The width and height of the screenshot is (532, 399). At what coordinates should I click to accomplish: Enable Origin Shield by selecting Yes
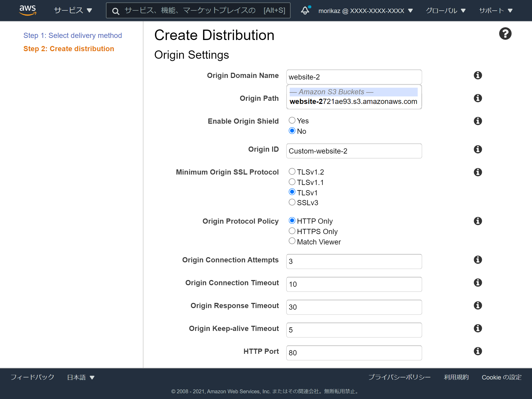(x=292, y=120)
